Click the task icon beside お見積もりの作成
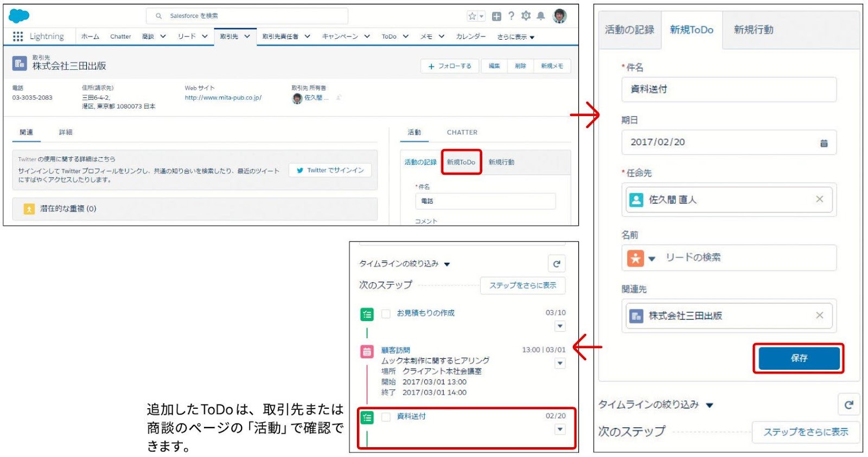The height and width of the screenshot is (457, 868). pyautogui.click(x=367, y=314)
